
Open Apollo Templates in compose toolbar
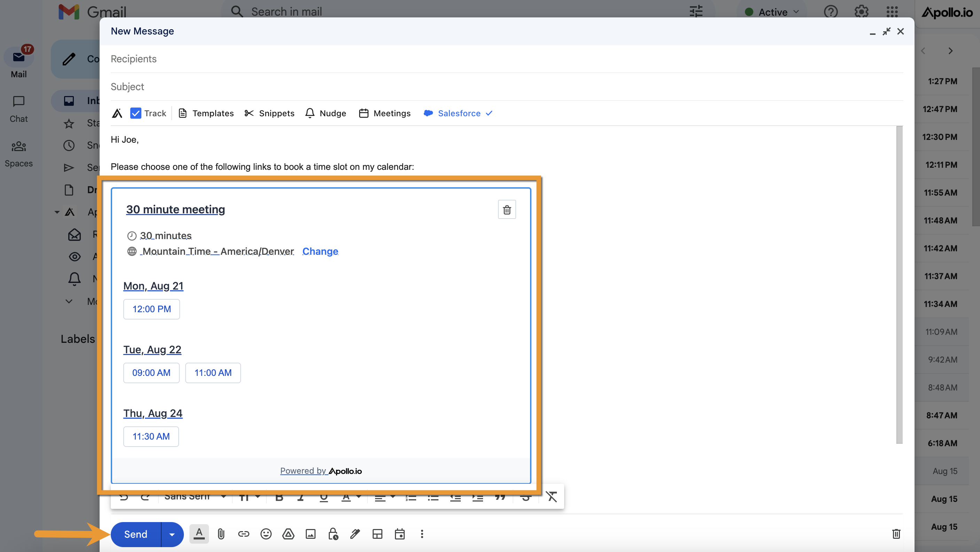coord(206,113)
